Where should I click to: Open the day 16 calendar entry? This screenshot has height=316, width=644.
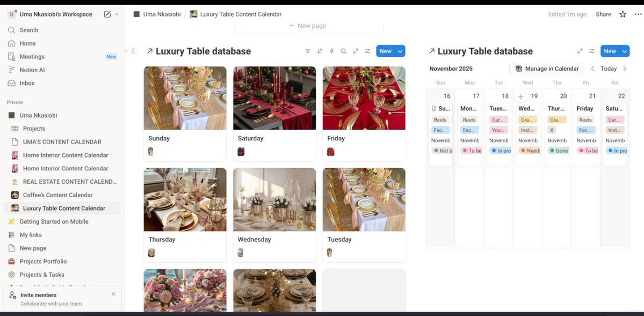440,135
